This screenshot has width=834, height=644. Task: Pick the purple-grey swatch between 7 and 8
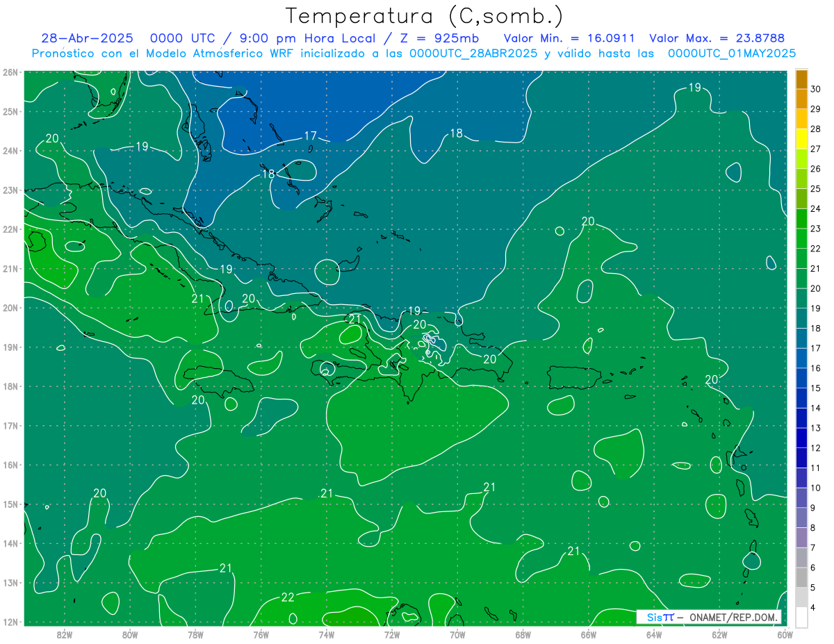tap(801, 537)
